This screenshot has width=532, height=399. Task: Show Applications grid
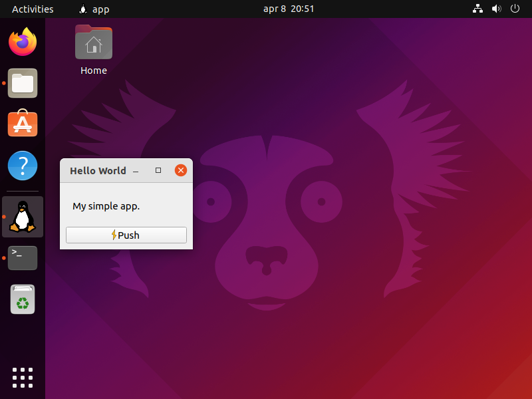pos(23,378)
